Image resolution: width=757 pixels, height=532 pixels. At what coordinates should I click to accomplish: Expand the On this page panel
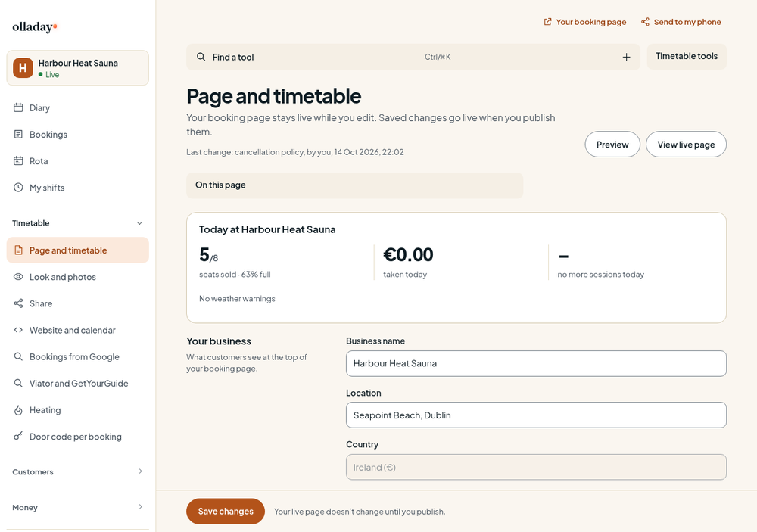click(355, 185)
